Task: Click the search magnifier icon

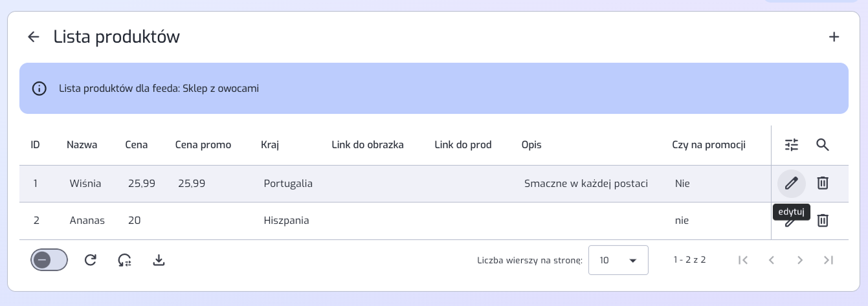Action: tap(823, 145)
